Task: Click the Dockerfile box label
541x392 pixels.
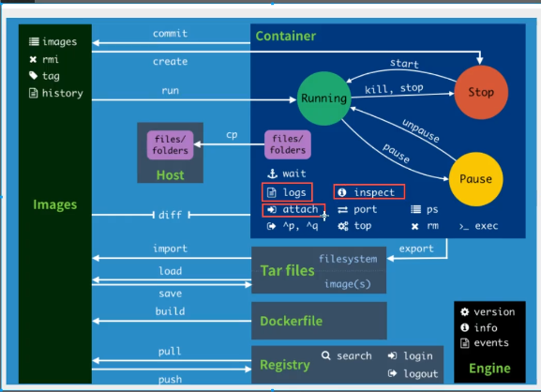Action: click(292, 321)
